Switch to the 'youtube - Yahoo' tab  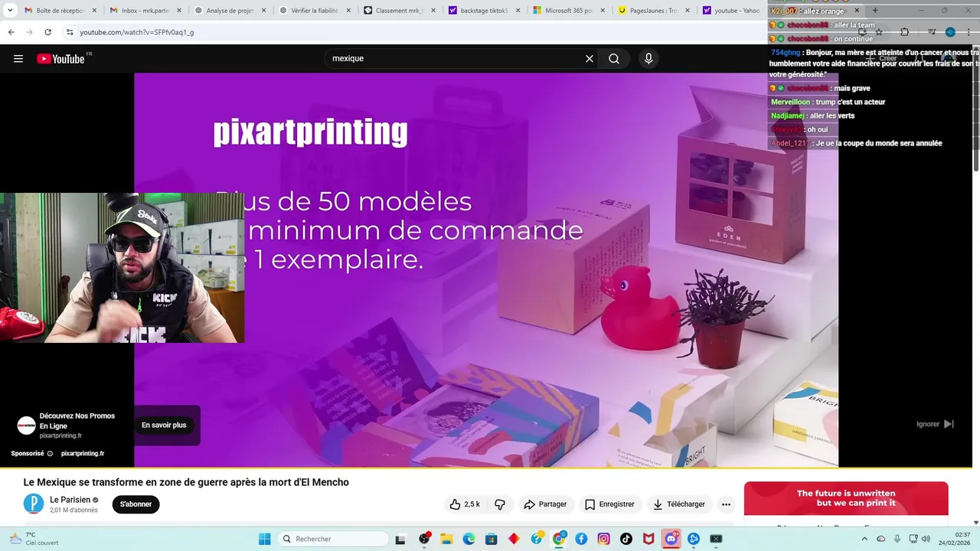pos(731,11)
